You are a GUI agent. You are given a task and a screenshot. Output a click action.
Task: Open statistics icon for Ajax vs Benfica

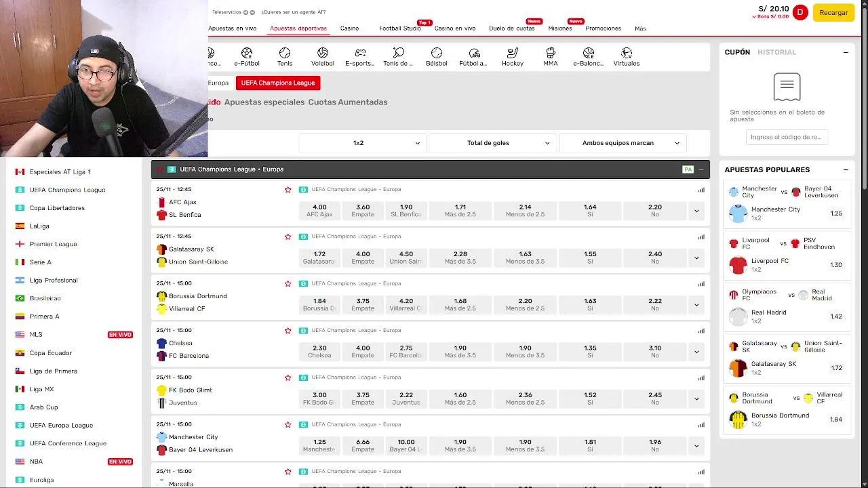pyautogui.click(x=701, y=190)
